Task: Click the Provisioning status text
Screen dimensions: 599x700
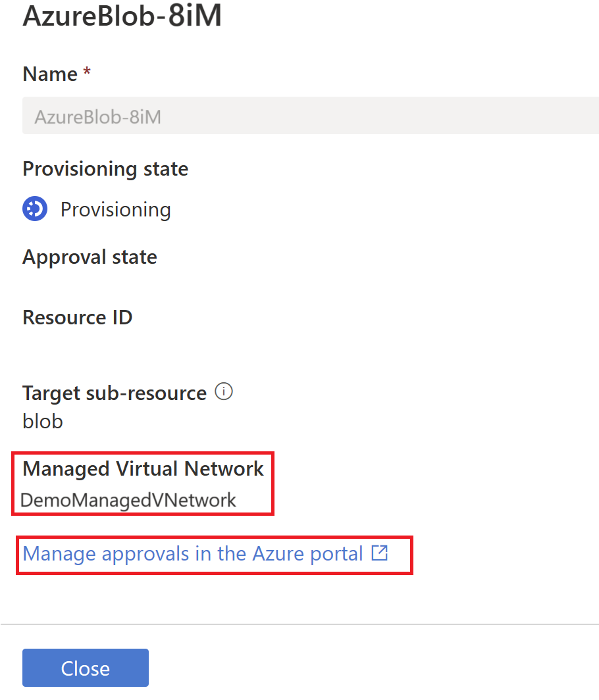Action: point(116,210)
